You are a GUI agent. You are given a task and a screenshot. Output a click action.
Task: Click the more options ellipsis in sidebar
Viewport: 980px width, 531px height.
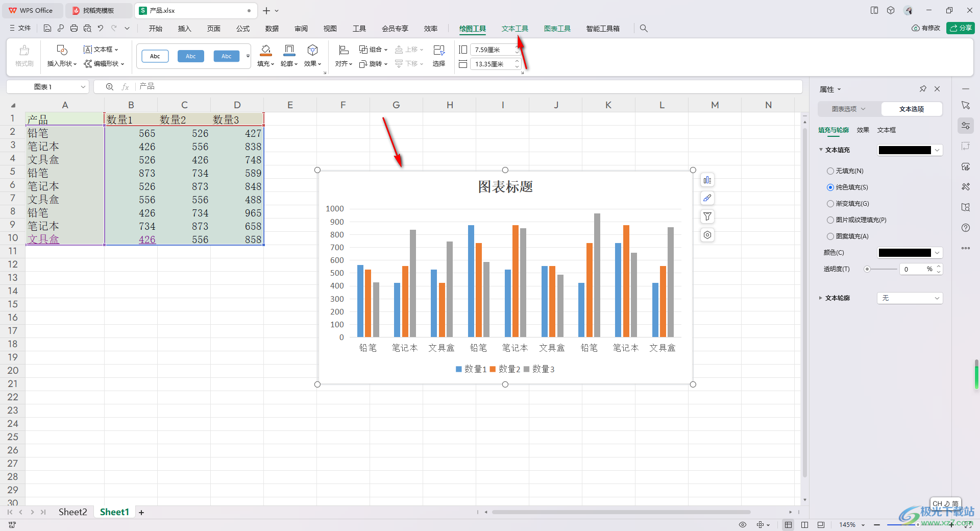pos(966,248)
